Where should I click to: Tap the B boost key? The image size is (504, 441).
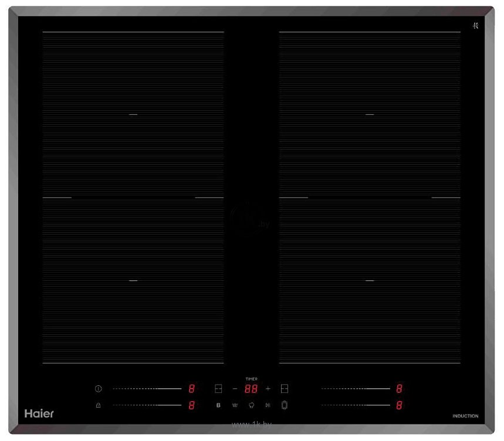click(218, 405)
